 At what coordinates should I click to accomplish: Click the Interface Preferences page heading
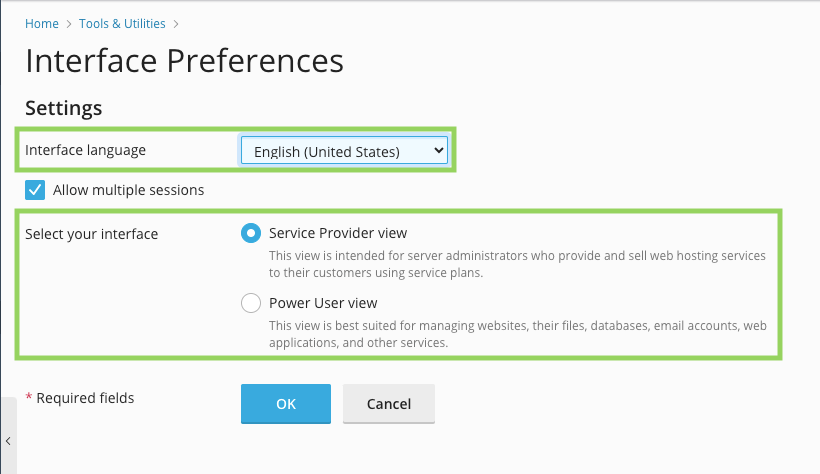coord(184,61)
